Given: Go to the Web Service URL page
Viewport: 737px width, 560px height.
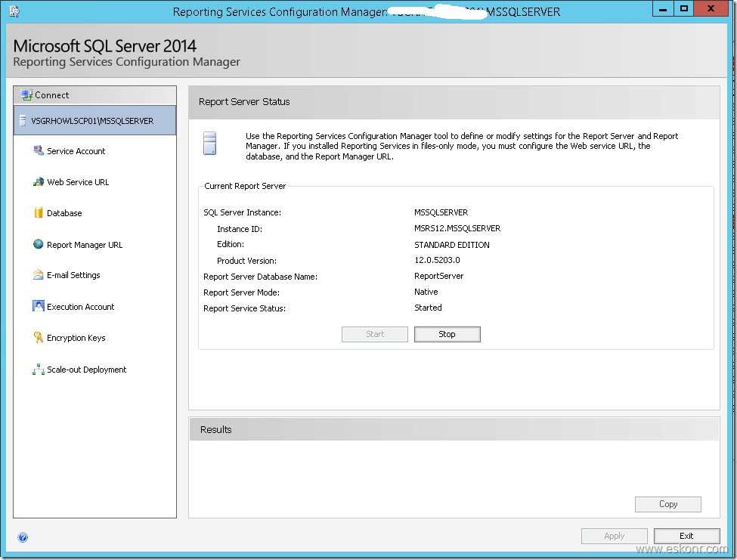Looking at the screenshot, I should [78, 182].
